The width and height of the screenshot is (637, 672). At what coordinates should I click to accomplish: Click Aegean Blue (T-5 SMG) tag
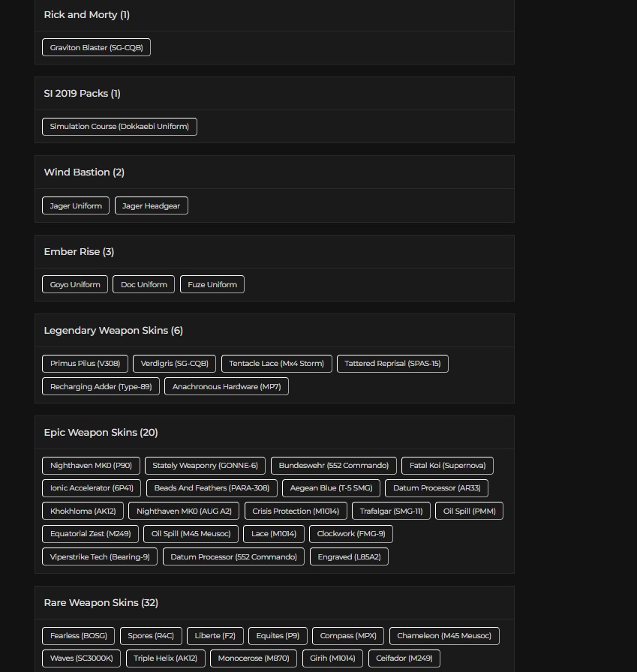[332, 488]
